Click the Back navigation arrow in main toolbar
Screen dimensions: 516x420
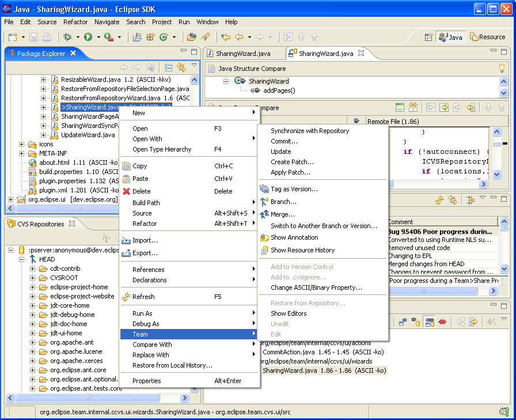(x=239, y=37)
